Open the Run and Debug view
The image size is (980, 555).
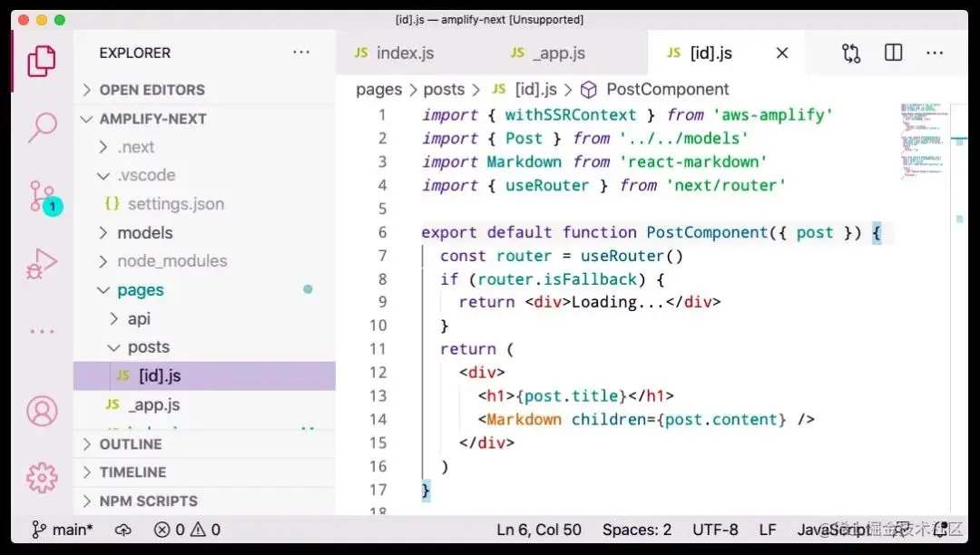coord(42,264)
